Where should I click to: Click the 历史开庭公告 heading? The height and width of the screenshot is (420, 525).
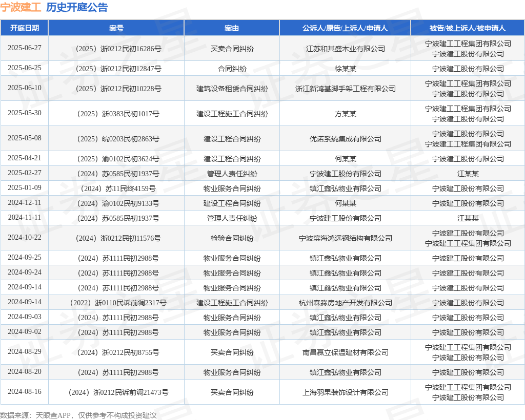77,7
